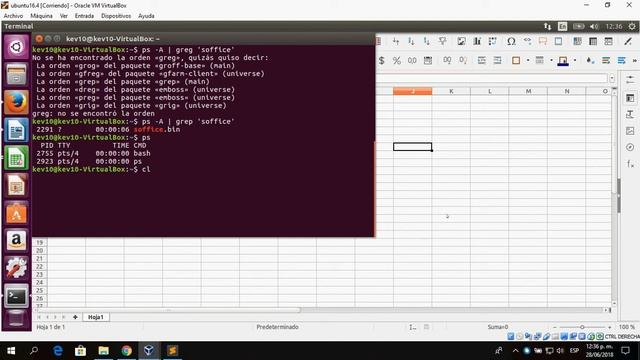Viewport: 640px width, 360px height.
Task: Expand the hidden formatting toolbar overflow chevron
Action: tap(635, 61)
